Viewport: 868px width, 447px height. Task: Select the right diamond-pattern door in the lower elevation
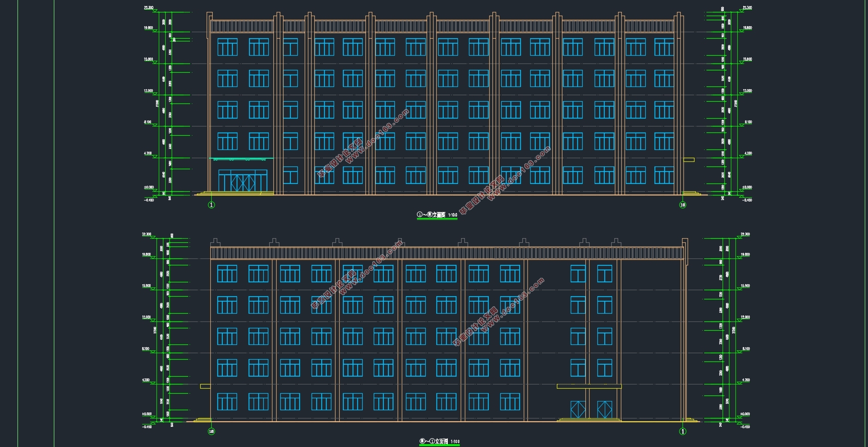point(605,410)
